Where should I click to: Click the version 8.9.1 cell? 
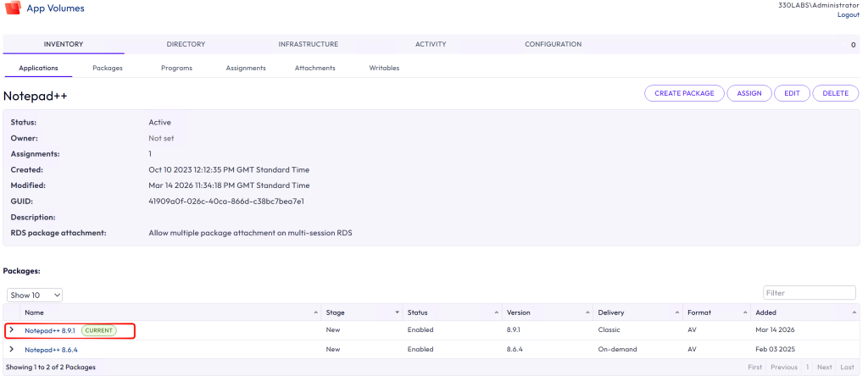pyautogui.click(x=515, y=330)
